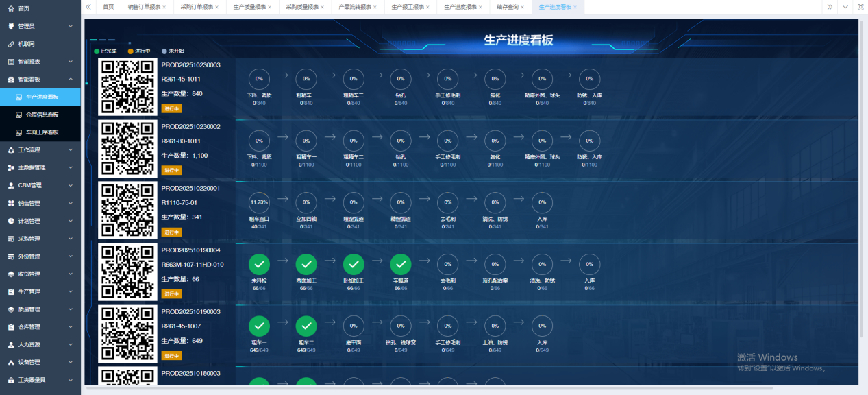Click the home icon beside 首页 in sidebar
The image size is (868, 395).
click(11, 8)
